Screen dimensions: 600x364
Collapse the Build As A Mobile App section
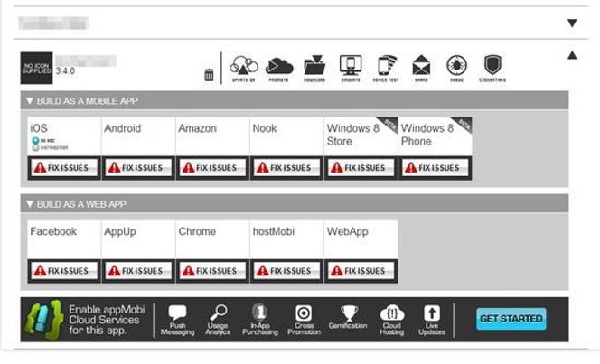30,101
